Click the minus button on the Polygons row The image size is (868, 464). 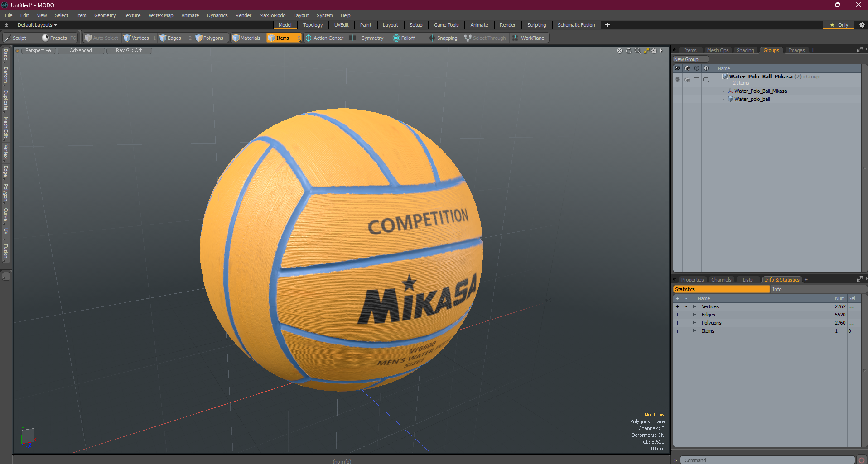686,323
